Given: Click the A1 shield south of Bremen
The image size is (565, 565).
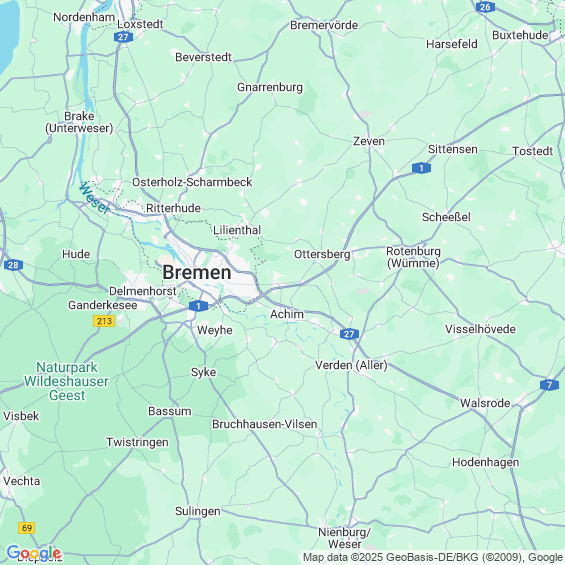Looking at the screenshot, I should [x=198, y=306].
